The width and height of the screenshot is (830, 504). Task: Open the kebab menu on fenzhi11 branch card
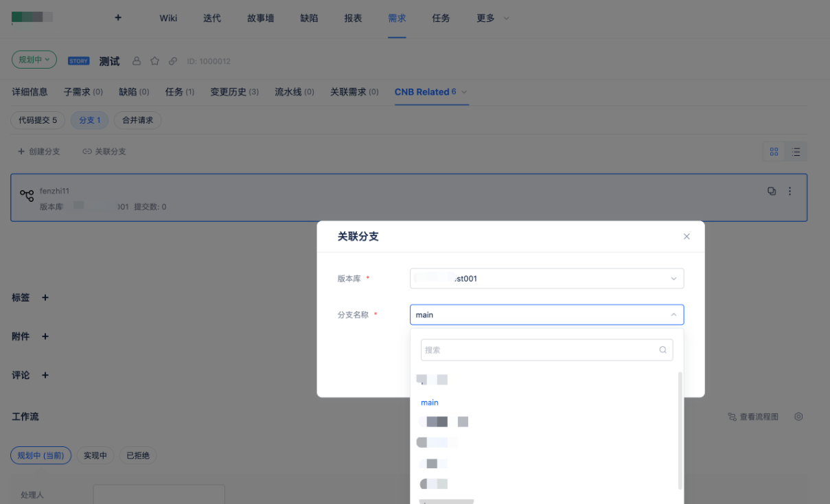pos(789,191)
